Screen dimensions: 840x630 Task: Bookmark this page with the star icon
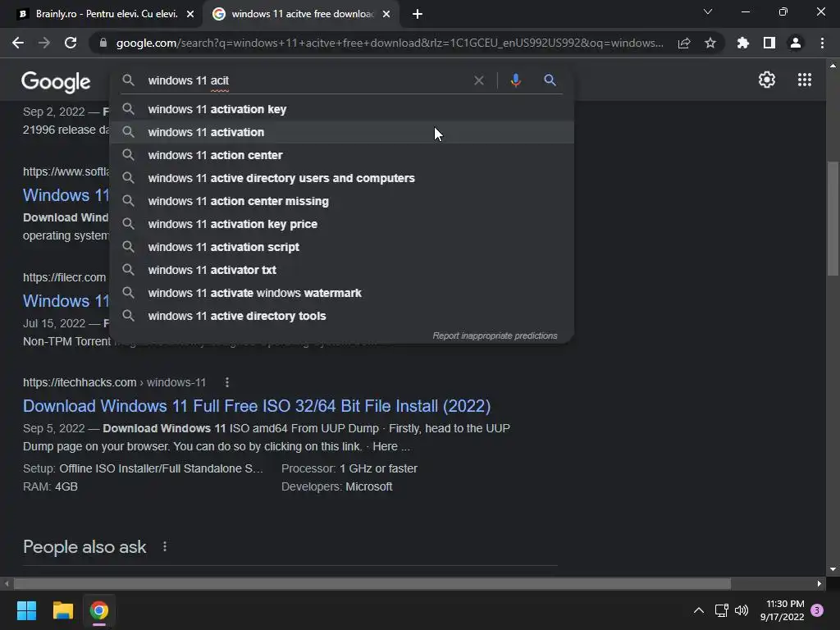point(710,43)
